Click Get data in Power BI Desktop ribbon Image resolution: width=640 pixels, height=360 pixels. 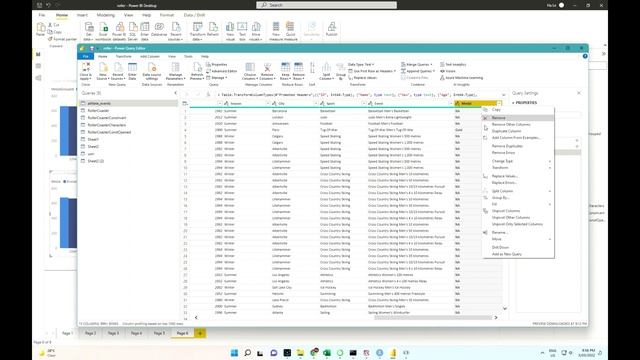89,31
